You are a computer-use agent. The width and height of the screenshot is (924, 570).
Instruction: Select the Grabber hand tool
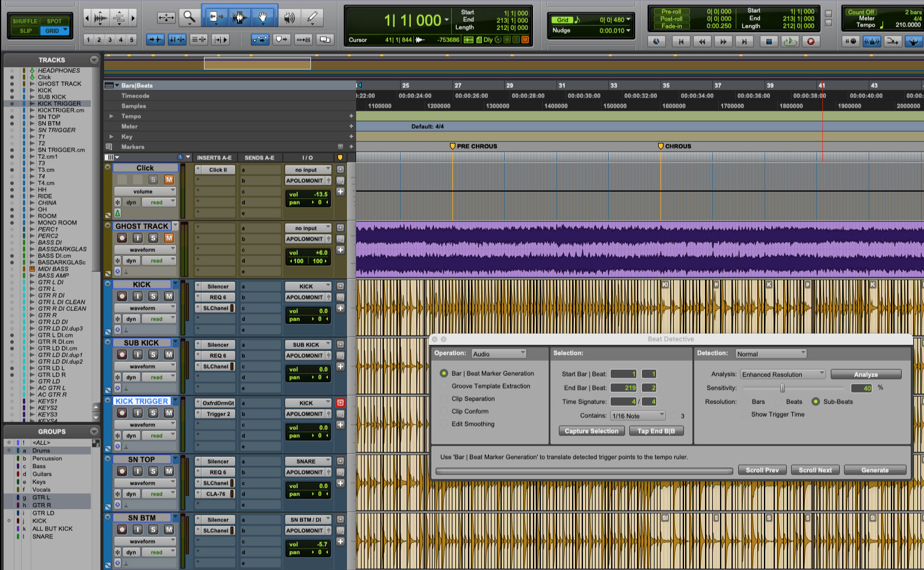263,17
